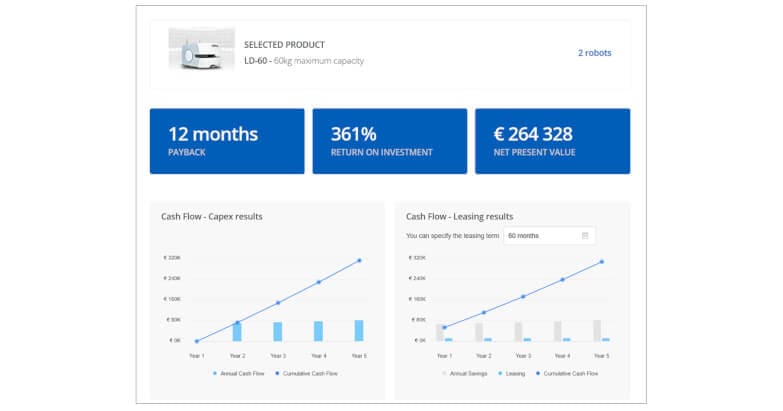The height and width of the screenshot is (411, 783).
Task: Click Year 5 annual cash flow bar in Capex chart
Action: click(359, 330)
